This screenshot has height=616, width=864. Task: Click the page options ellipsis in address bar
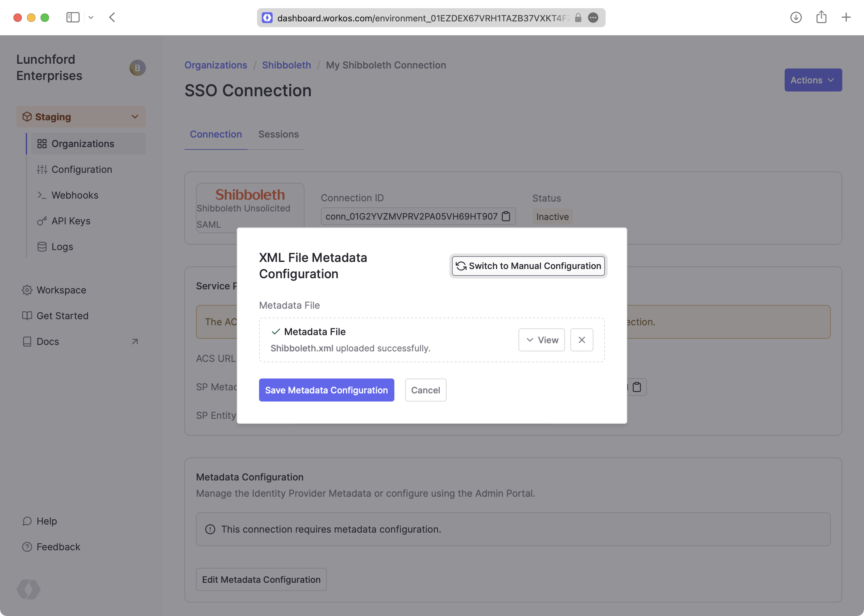point(593,18)
